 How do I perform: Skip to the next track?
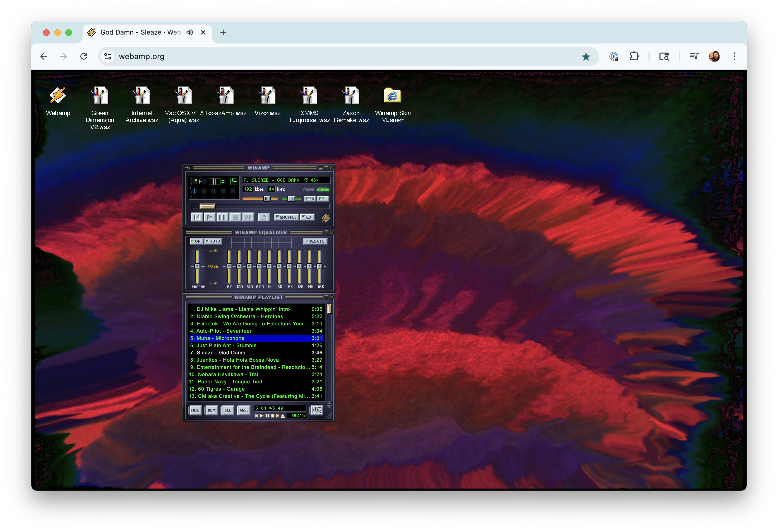tap(248, 217)
